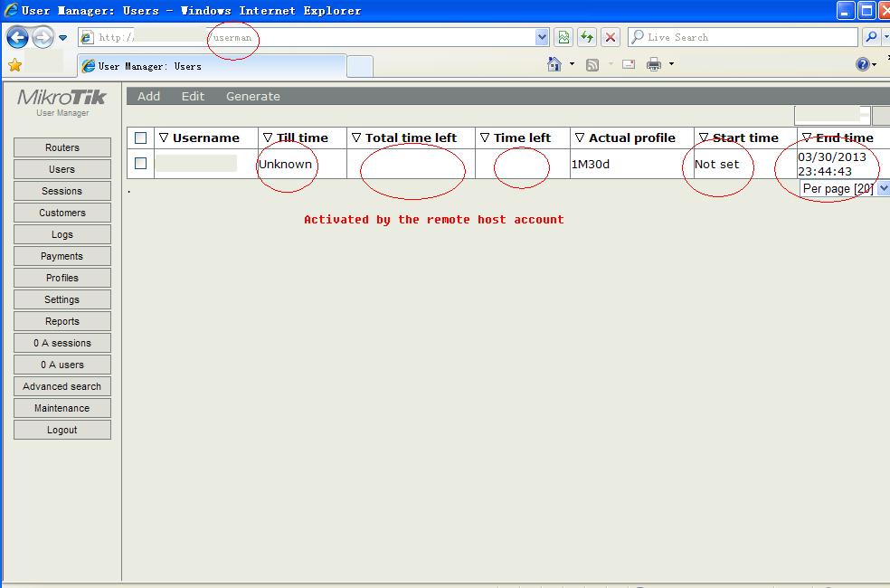
Task: Click inside the Live Search box
Action: 743,37
